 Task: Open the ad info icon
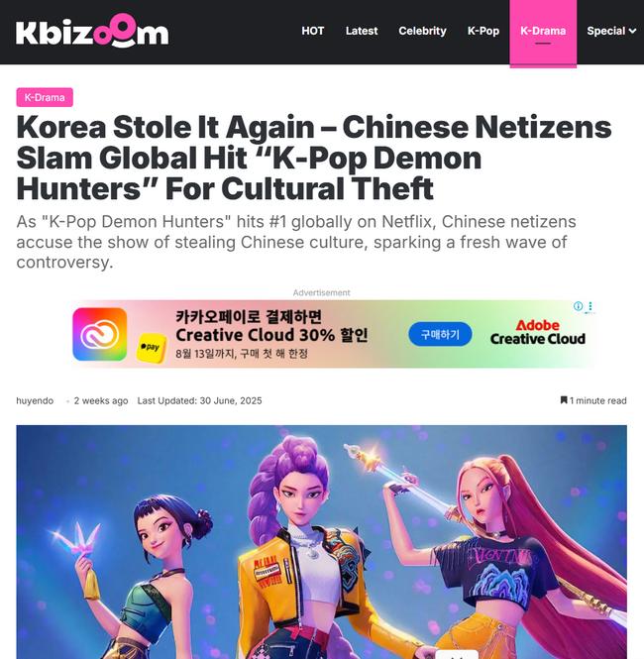tap(578, 306)
